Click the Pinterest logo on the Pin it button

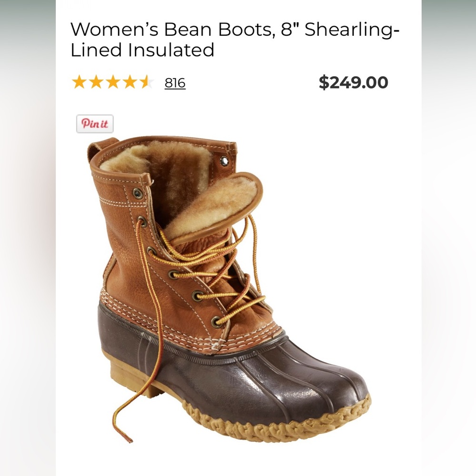pos(86,124)
